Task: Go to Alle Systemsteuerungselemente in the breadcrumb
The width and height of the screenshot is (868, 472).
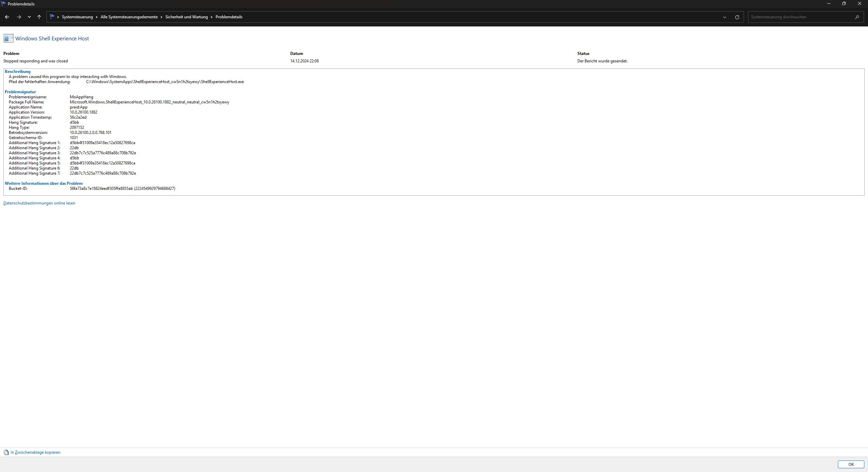Action: click(129, 17)
